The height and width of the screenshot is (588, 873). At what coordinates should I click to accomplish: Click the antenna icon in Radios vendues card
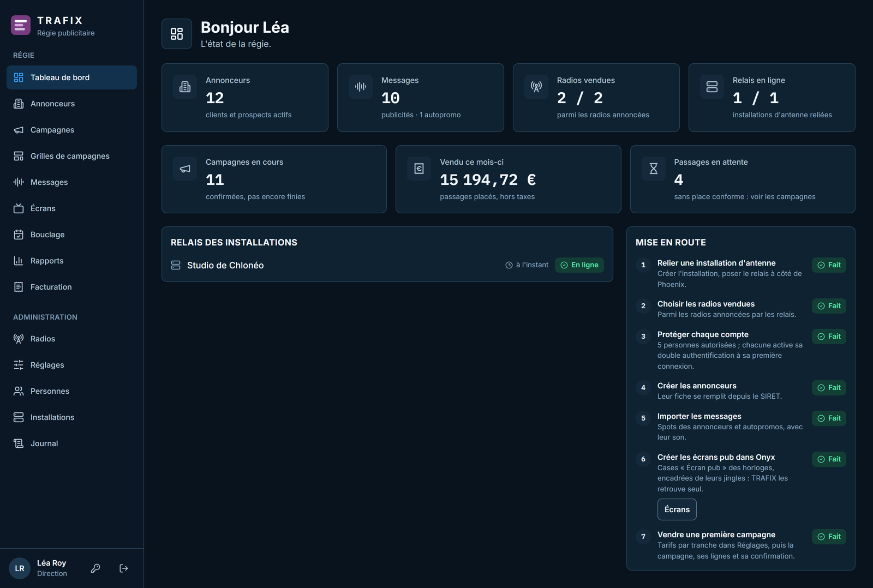(x=536, y=87)
